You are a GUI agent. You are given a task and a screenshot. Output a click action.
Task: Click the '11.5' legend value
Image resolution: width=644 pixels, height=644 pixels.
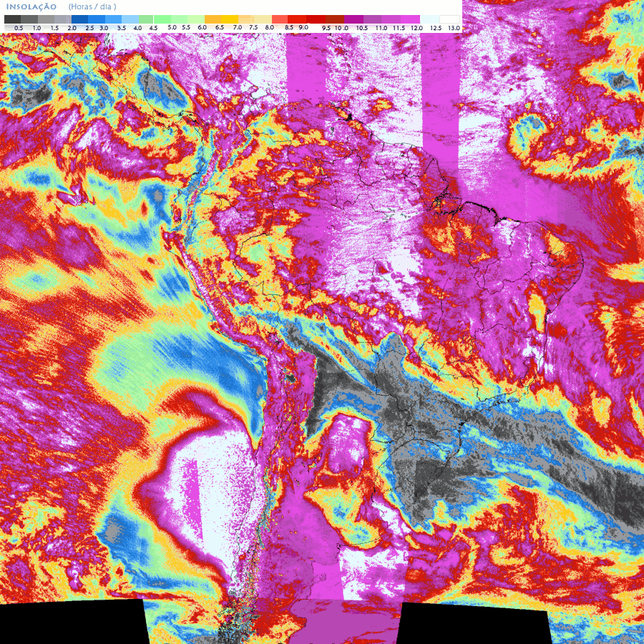(x=399, y=29)
